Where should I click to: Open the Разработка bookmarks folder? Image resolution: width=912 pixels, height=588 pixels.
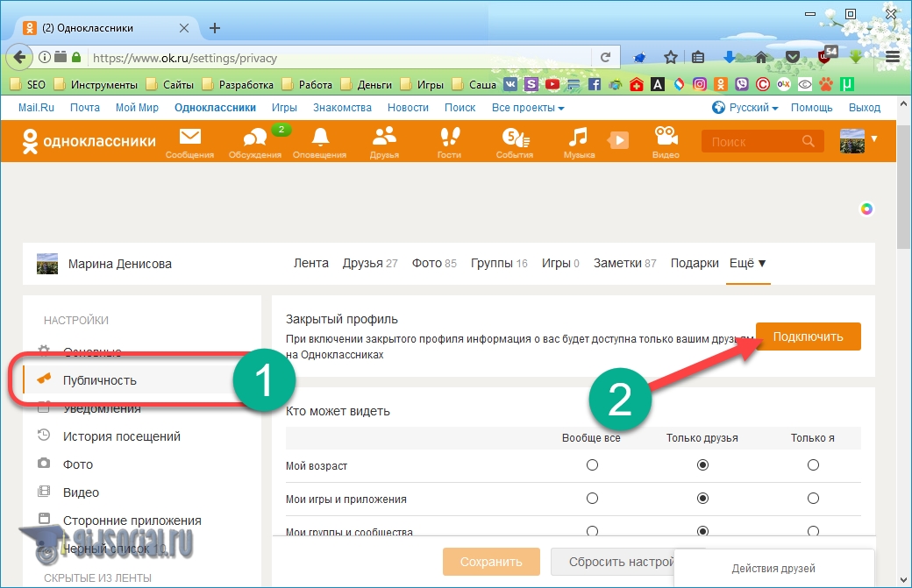tap(238, 84)
